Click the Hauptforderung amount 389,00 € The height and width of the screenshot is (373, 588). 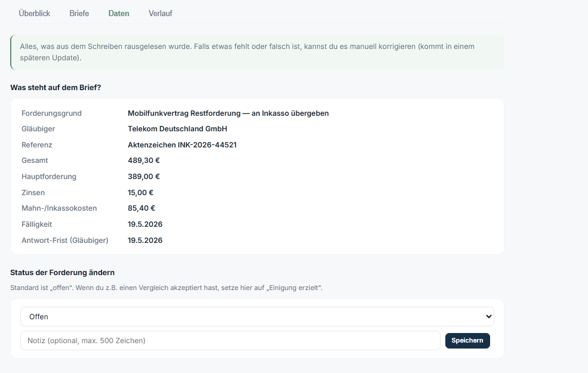(x=144, y=177)
